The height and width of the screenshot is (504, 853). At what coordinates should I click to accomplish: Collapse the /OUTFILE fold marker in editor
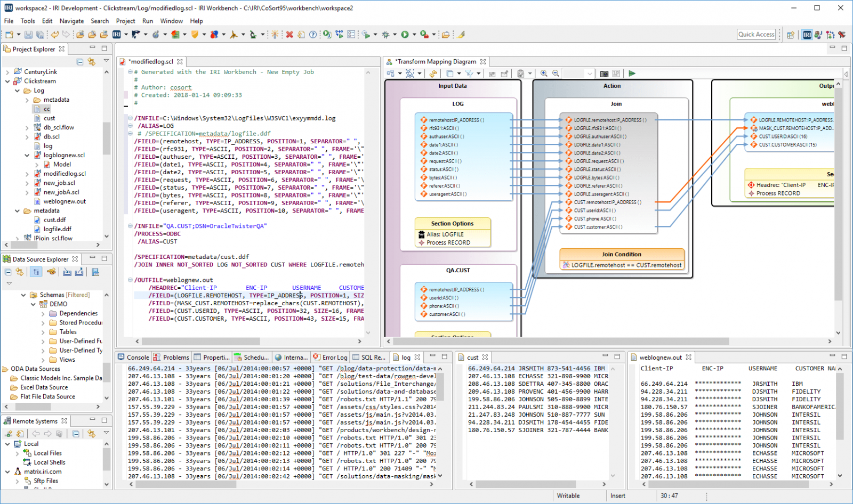coord(130,280)
